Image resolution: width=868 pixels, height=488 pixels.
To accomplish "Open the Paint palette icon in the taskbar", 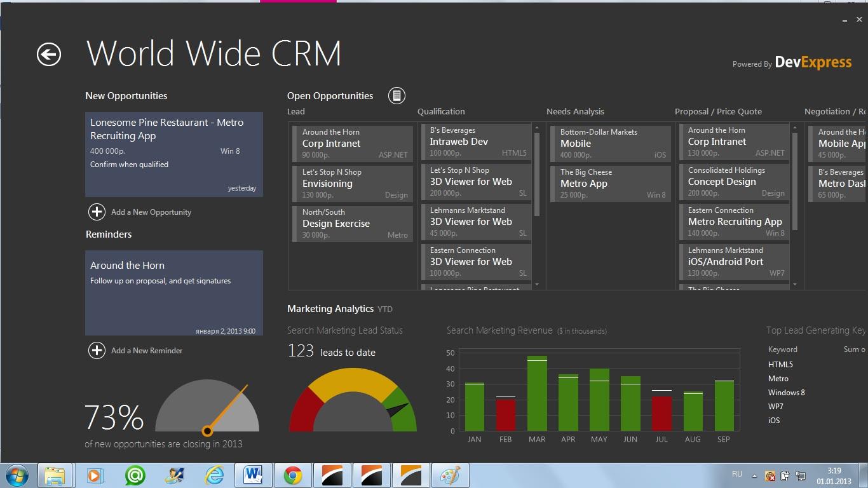I will tap(450, 475).
